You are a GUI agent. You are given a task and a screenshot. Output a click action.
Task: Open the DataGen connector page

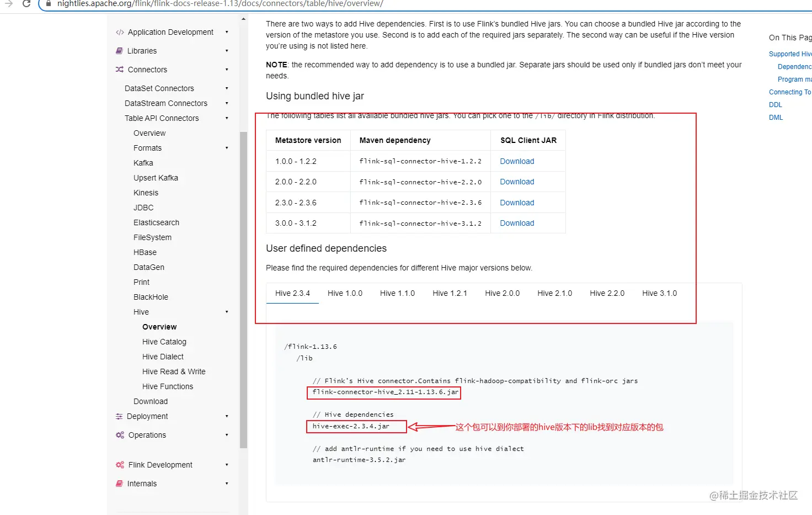tap(149, 267)
